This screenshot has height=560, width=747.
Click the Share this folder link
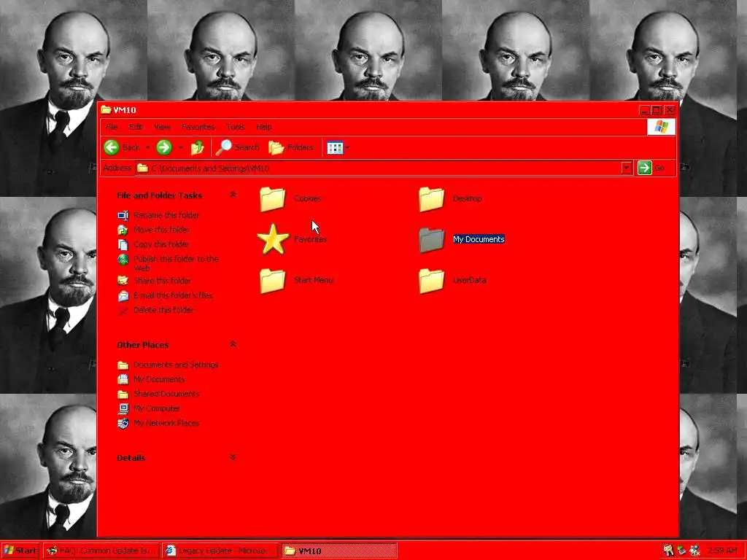pyautogui.click(x=162, y=281)
